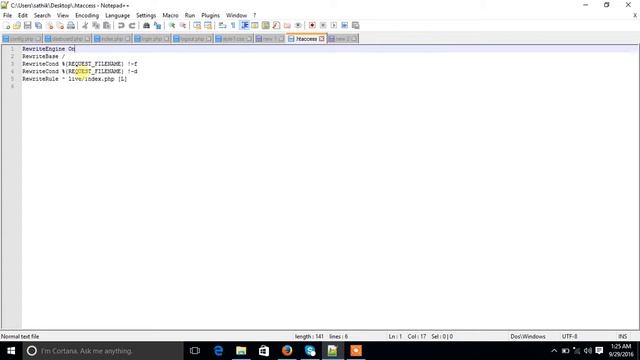This screenshot has height=360, width=640.
Task: Toggle INS insert mode in status bar
Action: pyautogui.click(x=622, y=336)
